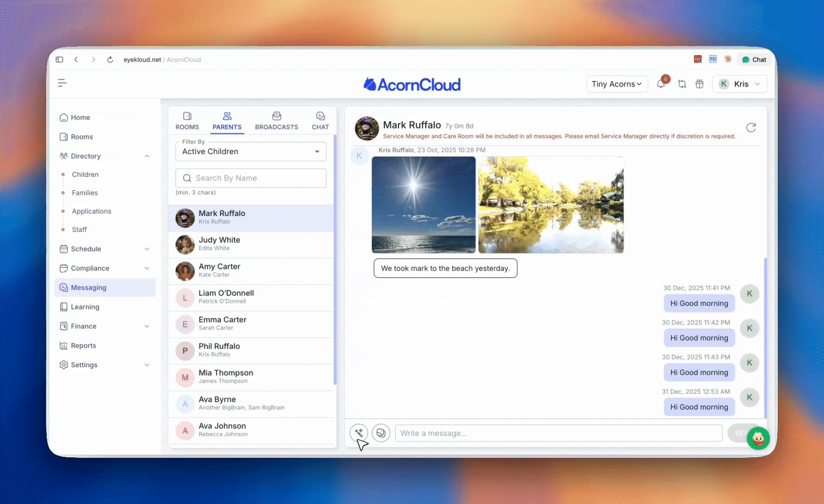
Task: Toggle the browser sidebar panel
Action: coord(59,60)
